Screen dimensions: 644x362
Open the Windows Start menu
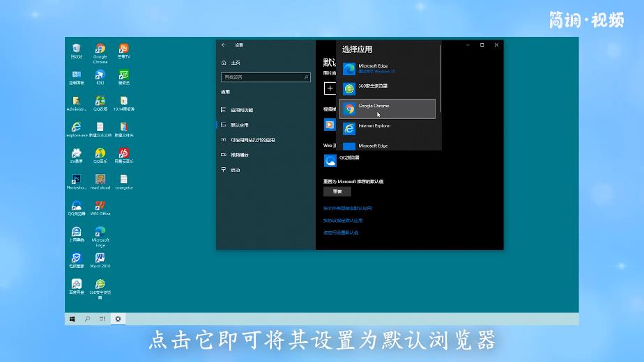tap(72, 319)
